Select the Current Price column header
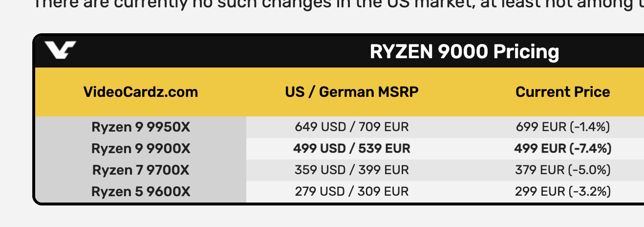Image resolution: width=644 pixels, height=227 pixels. click(x=563, y=92)
